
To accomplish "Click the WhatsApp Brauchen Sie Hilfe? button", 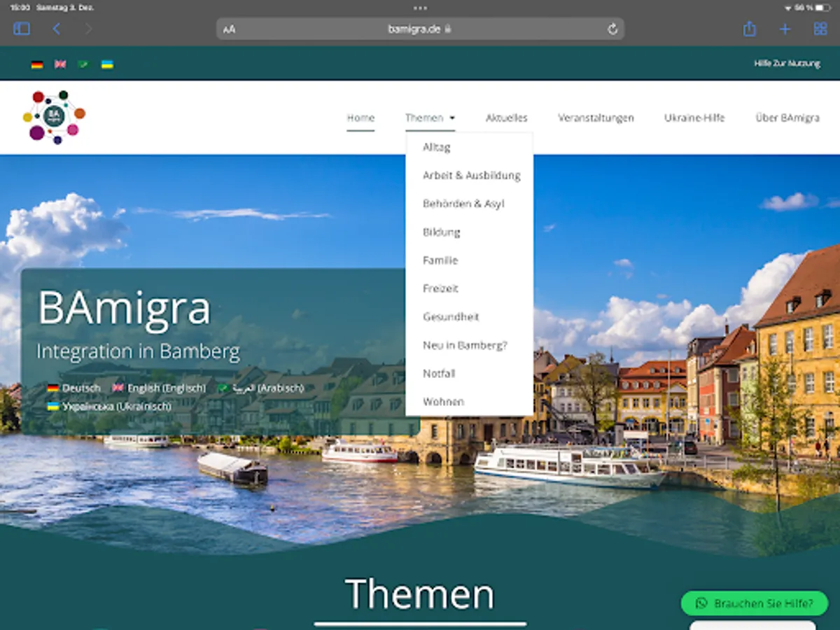I will [755, 603].
